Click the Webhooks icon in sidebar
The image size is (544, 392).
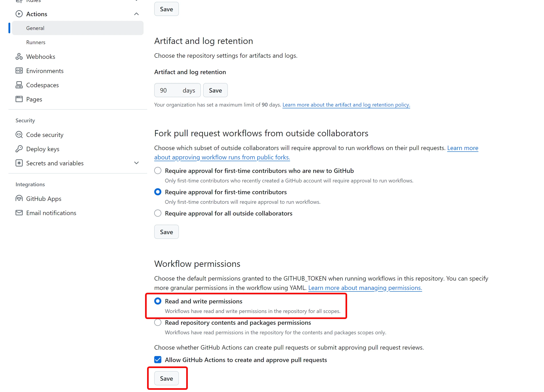tap(19, 57)
